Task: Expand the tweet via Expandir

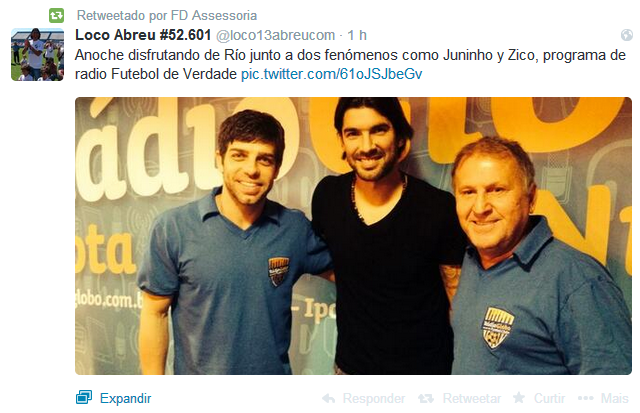Action: point(125,398)
